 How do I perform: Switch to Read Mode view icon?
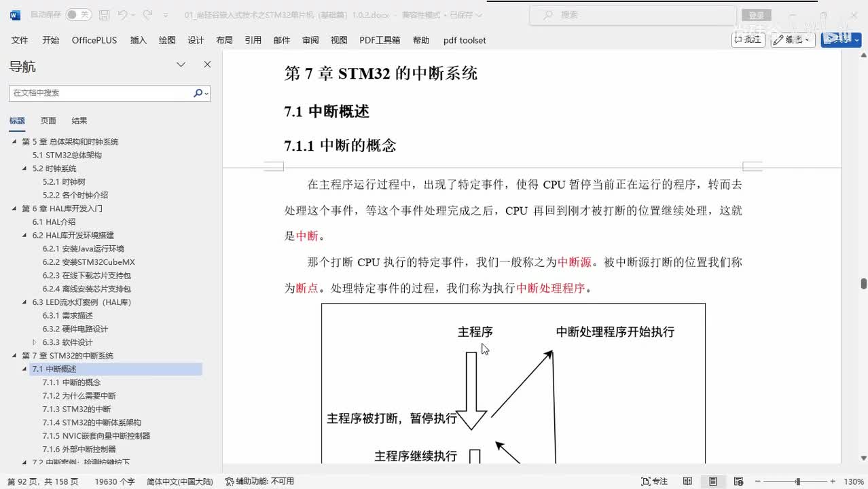point(688,482)
